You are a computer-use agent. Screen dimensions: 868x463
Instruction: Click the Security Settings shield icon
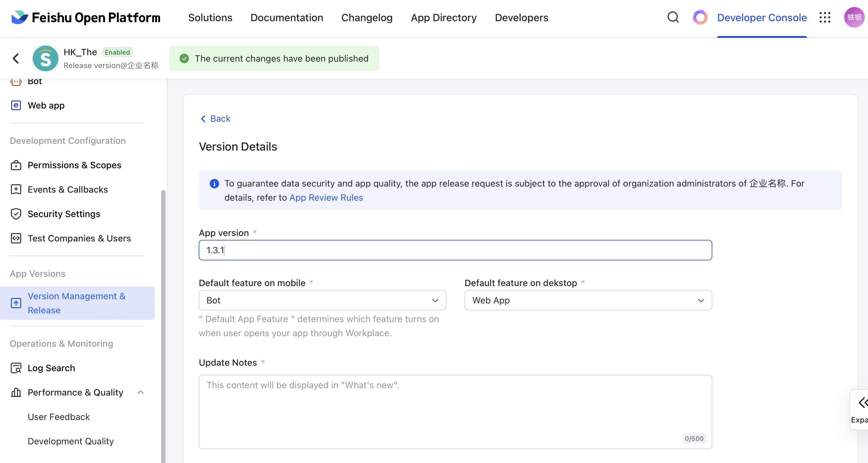coord(16,214)
